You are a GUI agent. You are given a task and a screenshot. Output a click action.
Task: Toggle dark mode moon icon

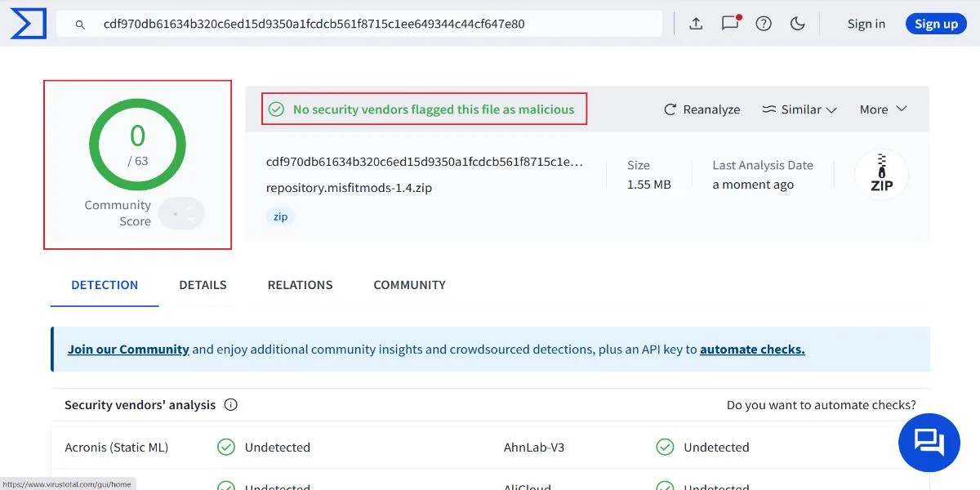point(798,24)
